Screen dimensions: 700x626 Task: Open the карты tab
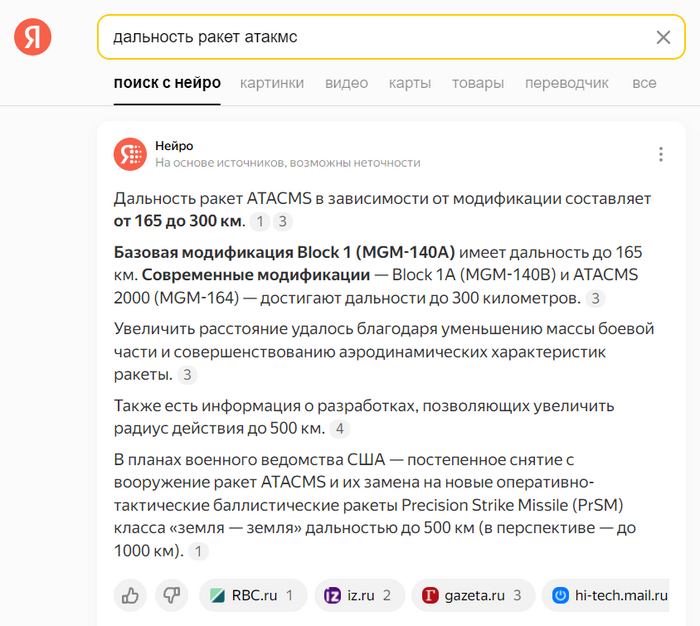point(410,83)
